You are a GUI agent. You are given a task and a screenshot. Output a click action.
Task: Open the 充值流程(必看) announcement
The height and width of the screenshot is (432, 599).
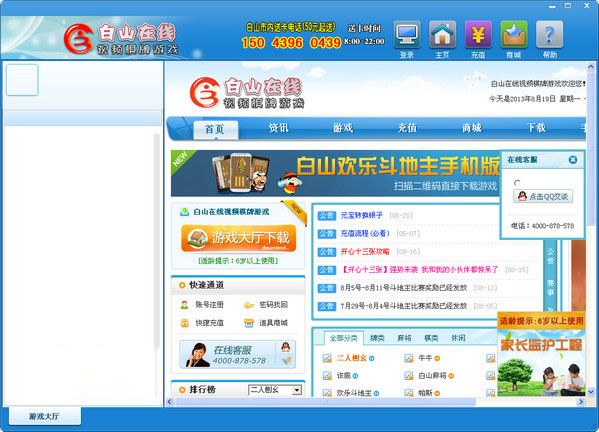tap(365, 233)
